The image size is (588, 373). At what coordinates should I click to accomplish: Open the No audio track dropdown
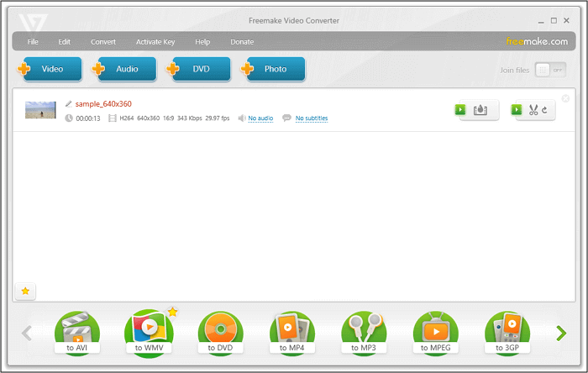coord(260,118)
